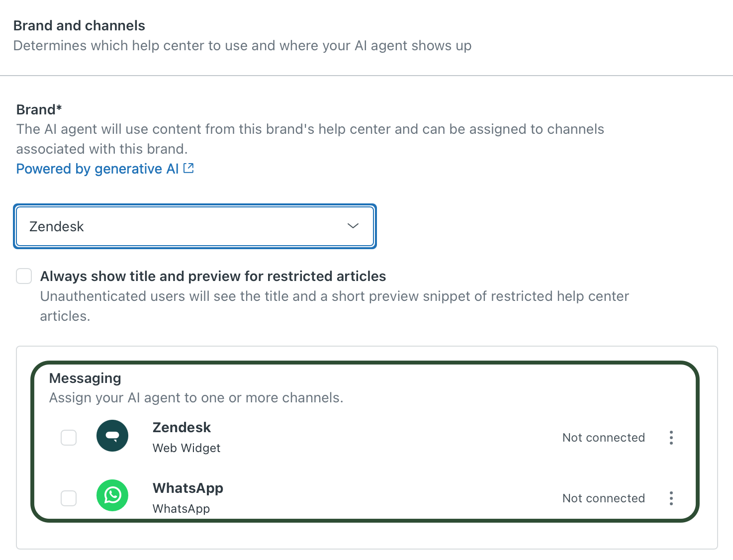Enable title and preview for restricted articles
Viewport: 733px width, 560px height.
point(23,276)
